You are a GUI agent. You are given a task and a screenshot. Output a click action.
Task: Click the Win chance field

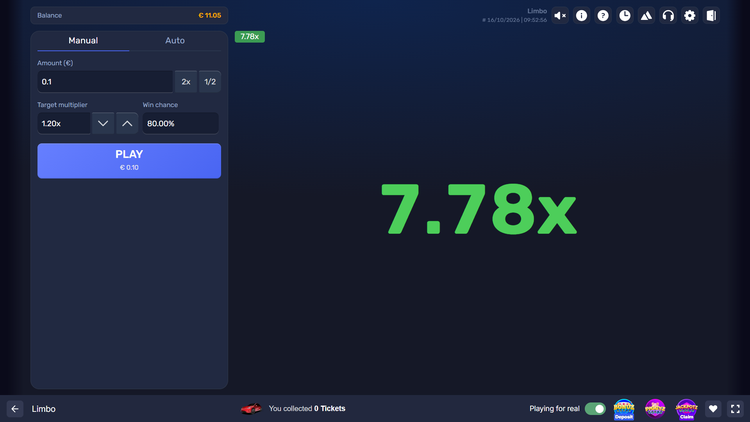coord(181,123)
